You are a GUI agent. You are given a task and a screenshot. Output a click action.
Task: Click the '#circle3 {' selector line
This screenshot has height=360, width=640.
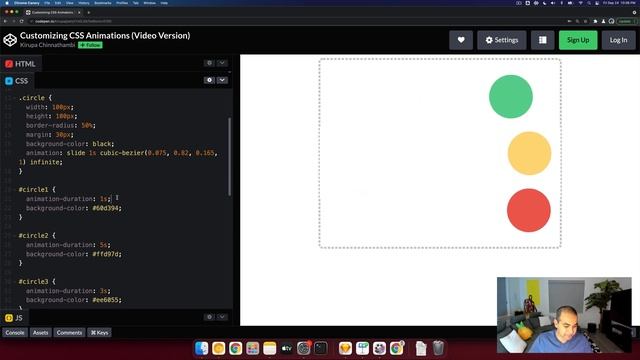tap(37, 282)
